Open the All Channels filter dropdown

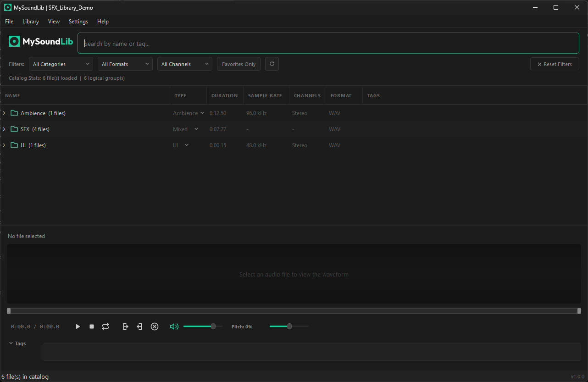click(x=185, y=64)
